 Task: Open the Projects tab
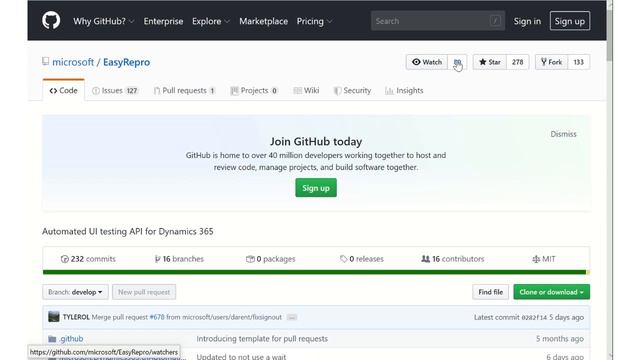tap(254, 91)
